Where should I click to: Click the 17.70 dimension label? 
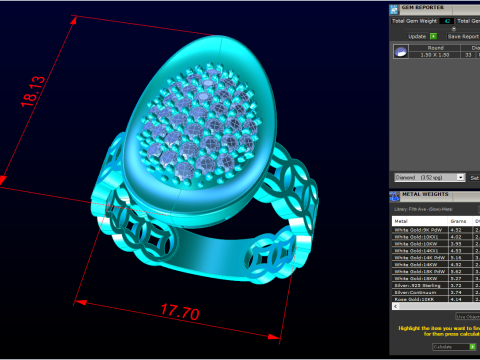[180, 312]
